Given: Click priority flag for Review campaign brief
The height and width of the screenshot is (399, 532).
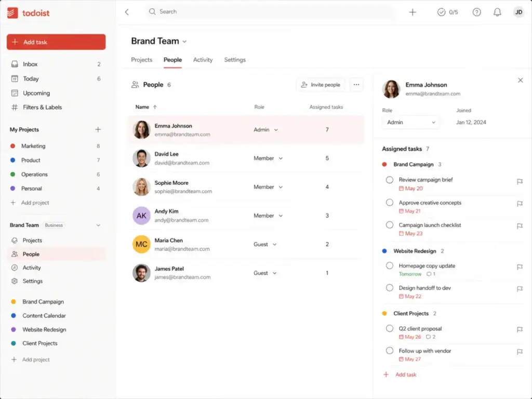Looking at the screenshot, I should (x=520, y=182).
